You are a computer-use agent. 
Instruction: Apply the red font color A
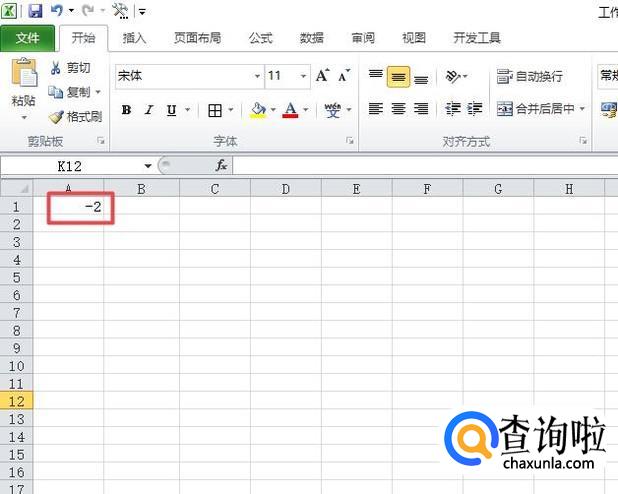pyautogui.click(x=290, y=110)
